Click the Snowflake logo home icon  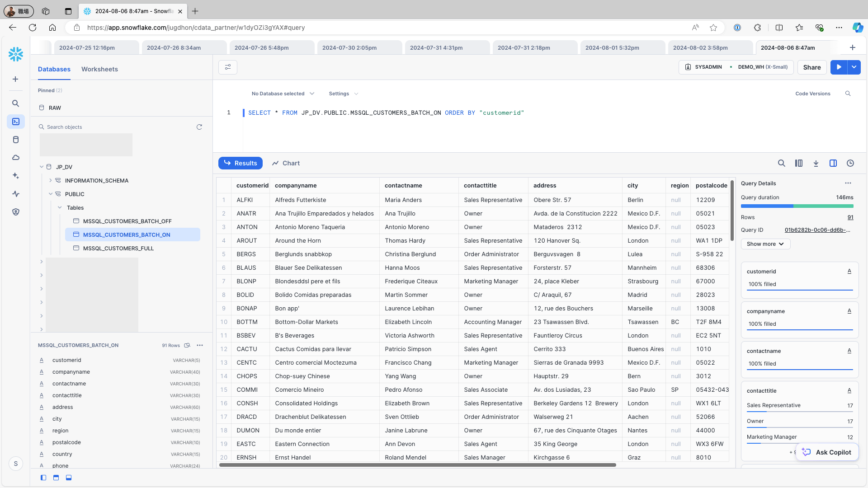tap(16, 54)
